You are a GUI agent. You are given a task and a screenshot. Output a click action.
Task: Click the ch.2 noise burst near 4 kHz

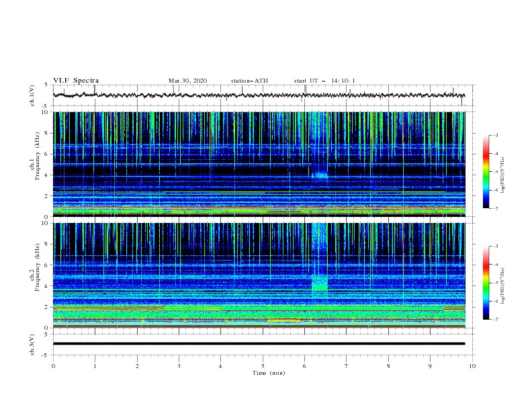click(x=320, y=283)
